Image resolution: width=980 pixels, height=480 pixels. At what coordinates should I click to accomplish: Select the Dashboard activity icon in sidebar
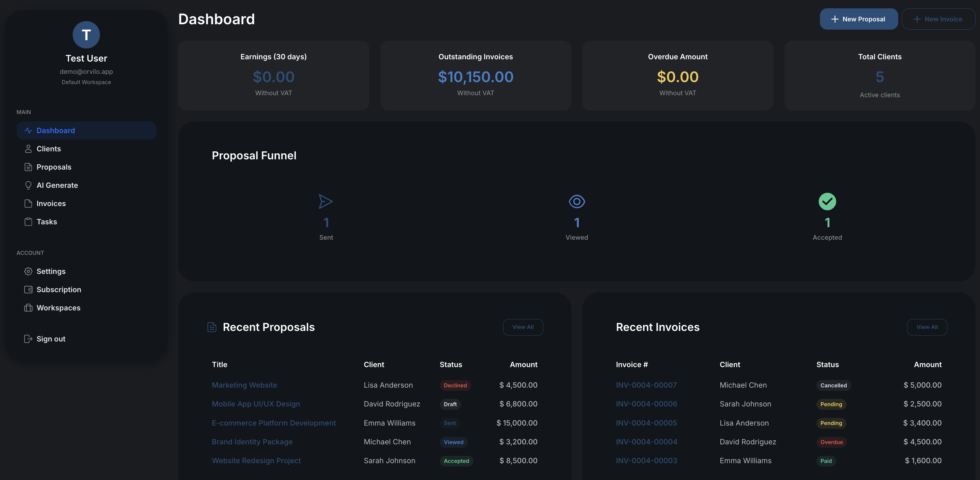(x=28, y=130)
